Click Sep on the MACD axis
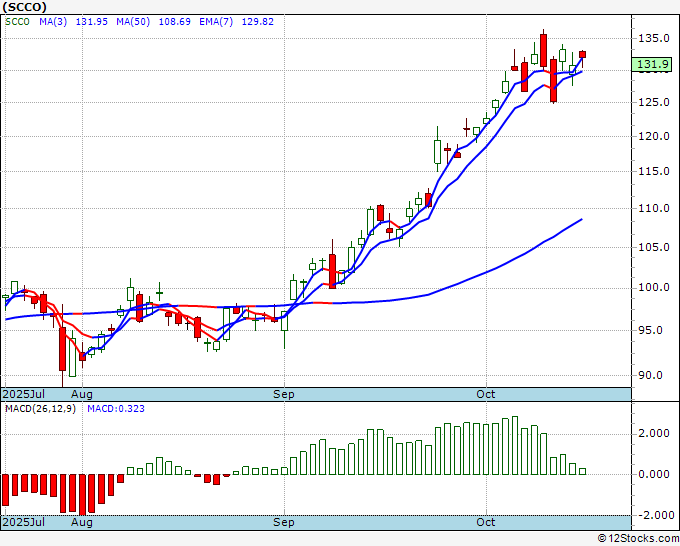The image size is (680, 546). point(284,522)
